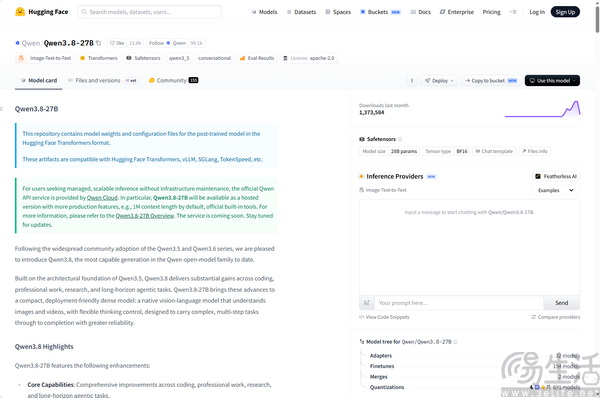Screen dimensions: 600x398
Task: Open the Examples dropdown
Action: click(x=555, y=190)
